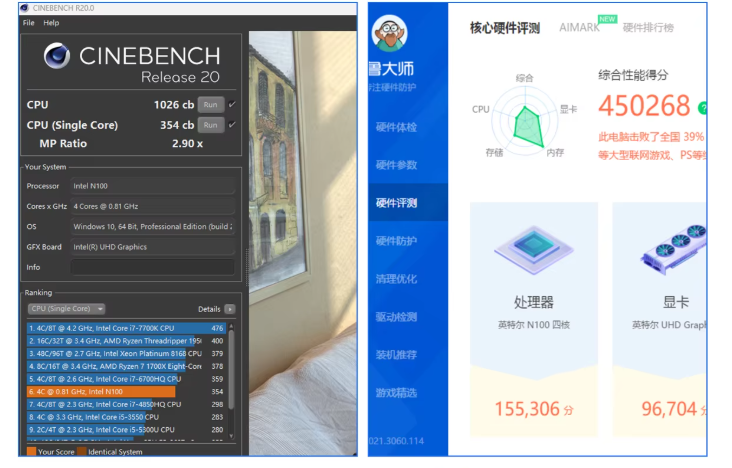Select ranking row AMD Ryzen Threadripper
The width and height of the screenshot is (732, 468).
126,341
